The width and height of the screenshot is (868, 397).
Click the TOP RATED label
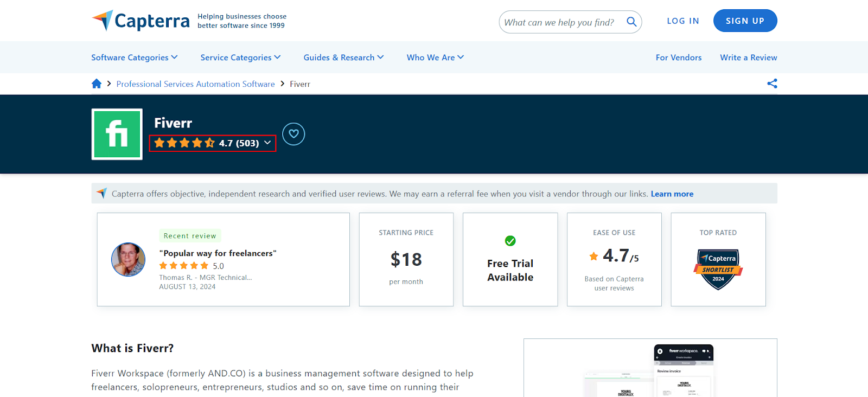click(x=718, y=233)
